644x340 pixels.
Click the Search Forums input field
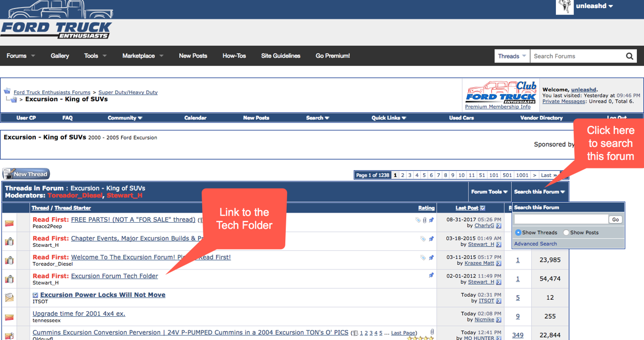click(578, 56)
